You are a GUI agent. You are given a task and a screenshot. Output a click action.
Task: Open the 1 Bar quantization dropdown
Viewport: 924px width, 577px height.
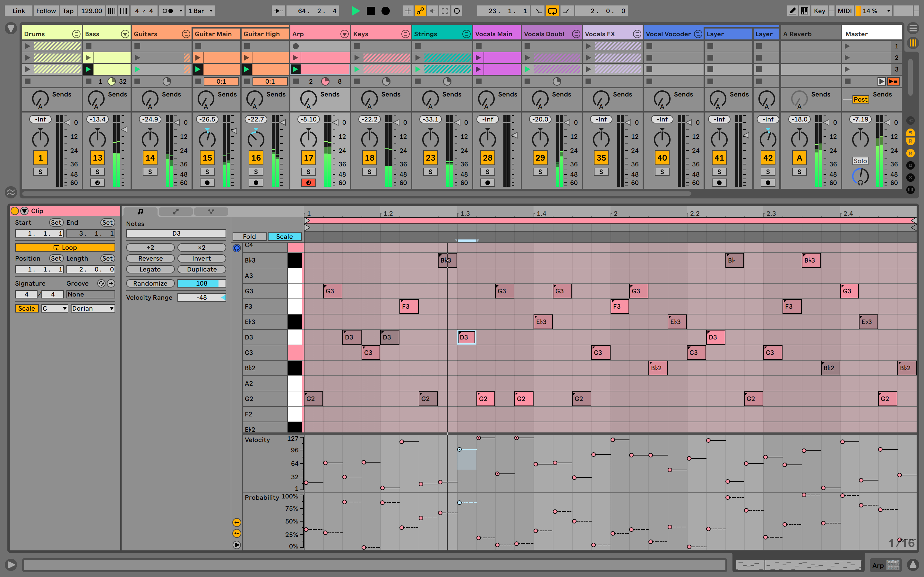click(200, 11)
